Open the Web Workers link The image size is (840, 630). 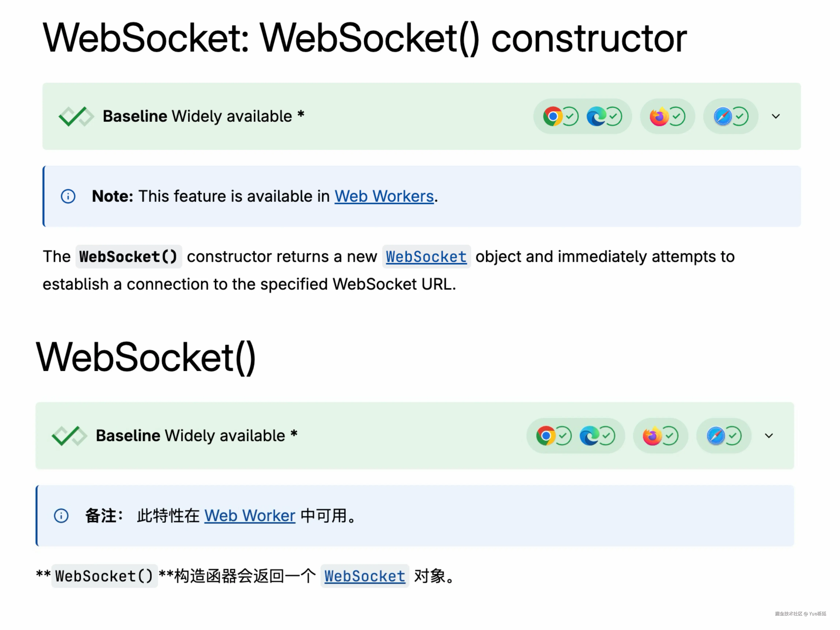tap(384, 196)
